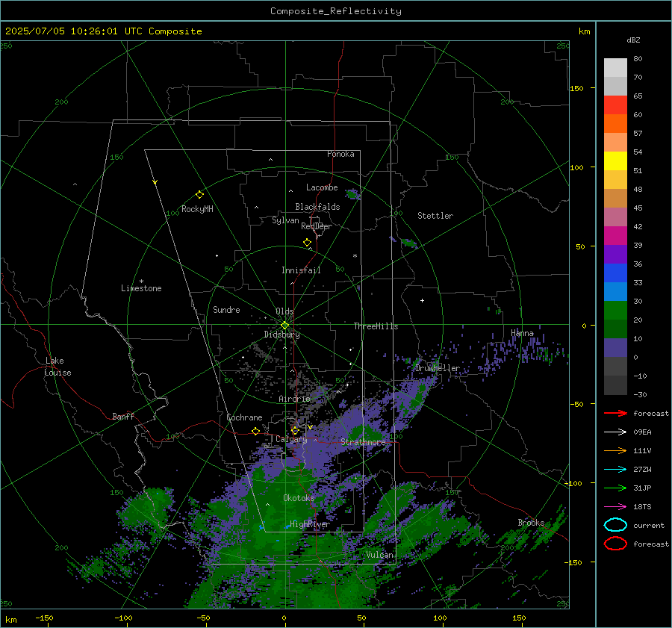Select the violet 36–39 dBZ color swatch
672x628 pixels.
(615, 255)
